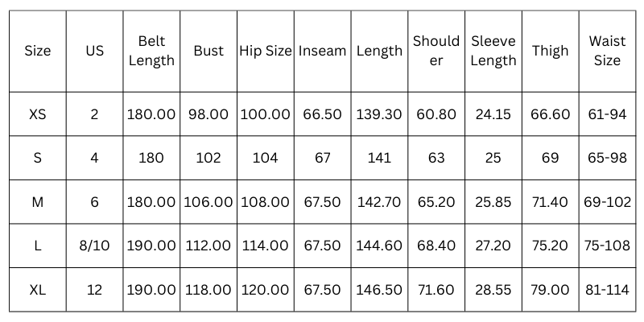Click the Sleeve Length column header
Image resolution: width=644 pixels, height=322 pixels.
point(493,51)
